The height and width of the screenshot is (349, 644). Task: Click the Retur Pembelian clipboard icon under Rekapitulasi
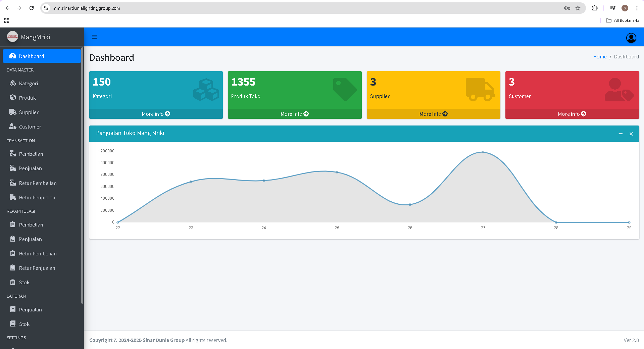point(13,253)
